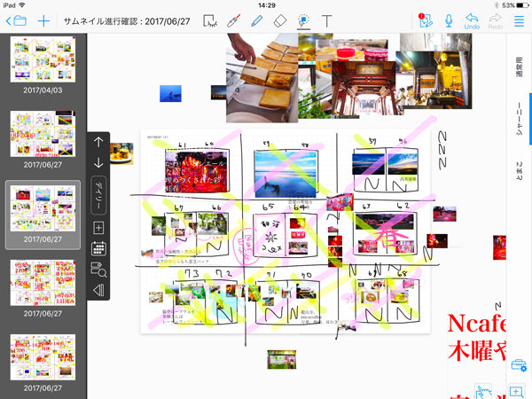Screen dimensions: 532x399
Task: Open the page search magnifier icon
Action: click(x=98, y=270)
